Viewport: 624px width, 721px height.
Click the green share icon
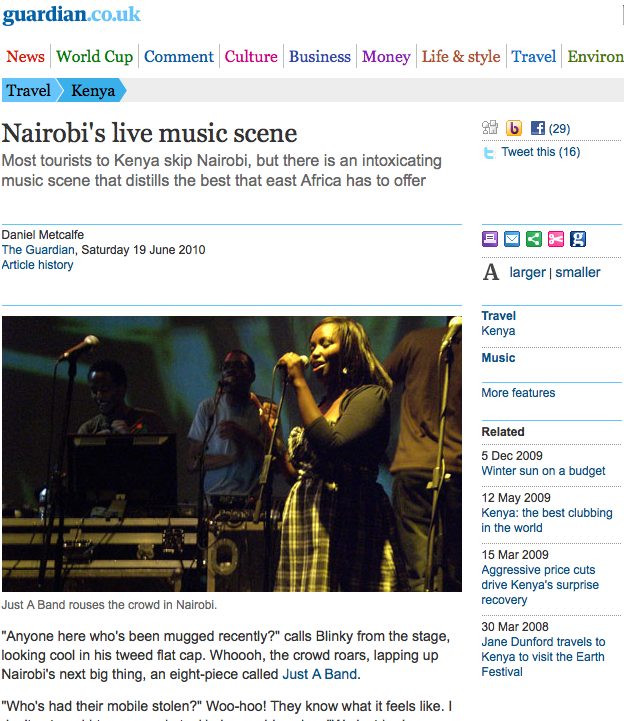(534, 239)
